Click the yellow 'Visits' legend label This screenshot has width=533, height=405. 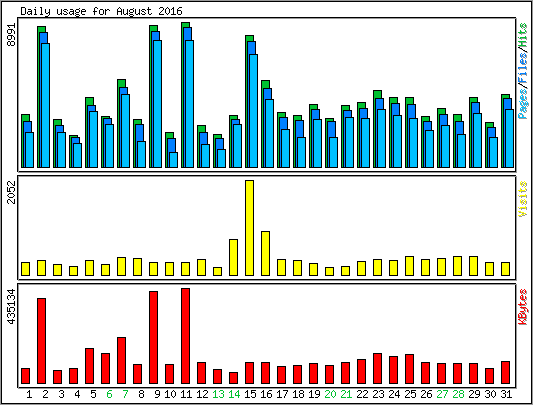click(x=523, y=199)
